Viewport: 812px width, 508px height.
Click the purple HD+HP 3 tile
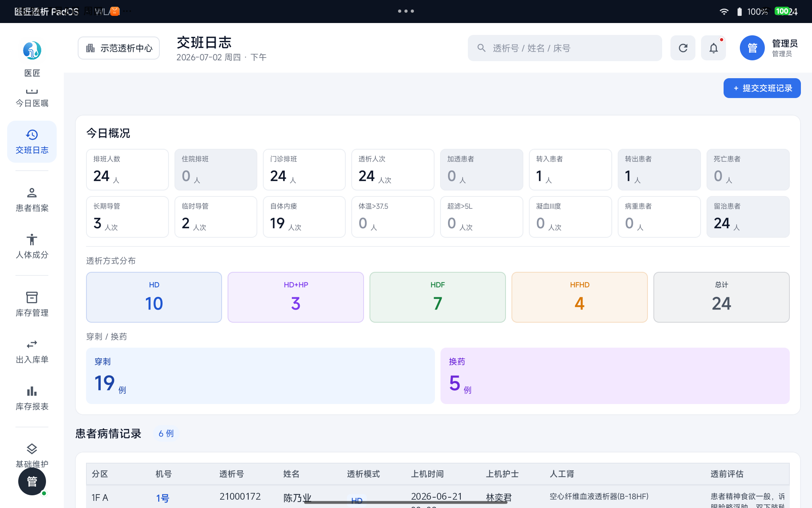point(296,297)
